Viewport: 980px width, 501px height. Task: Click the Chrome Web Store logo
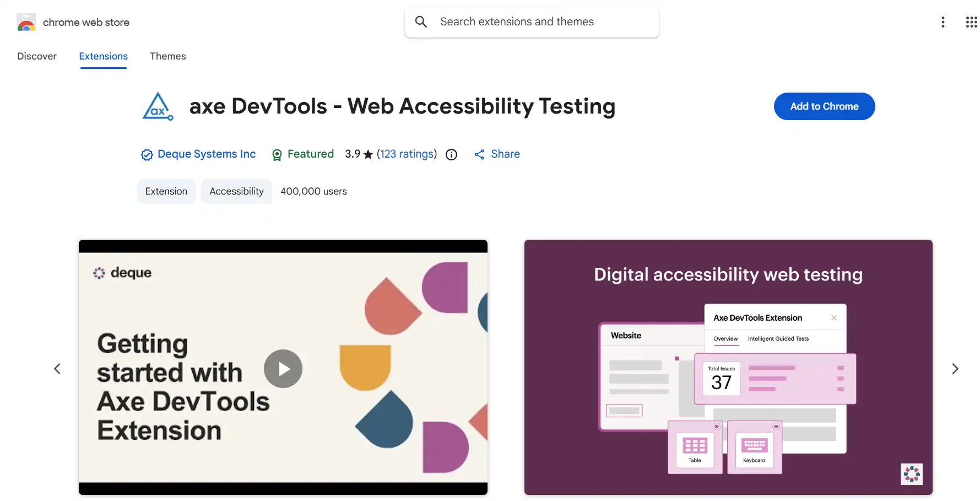(x=26, y=22)
